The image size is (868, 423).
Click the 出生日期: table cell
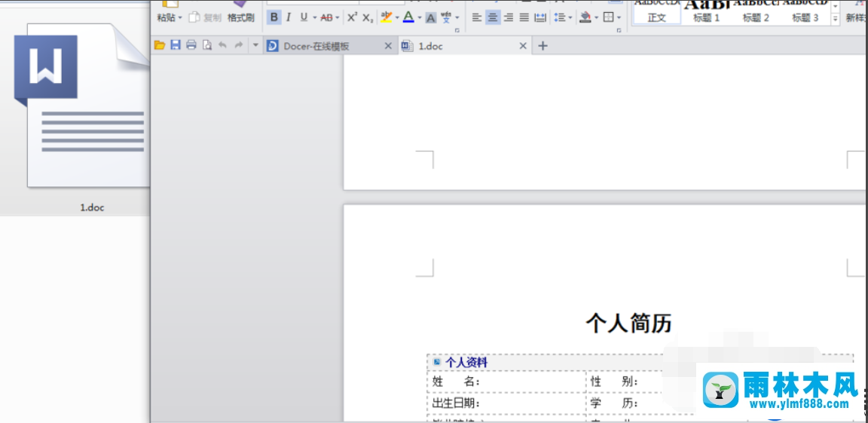[x=506, y=403]
